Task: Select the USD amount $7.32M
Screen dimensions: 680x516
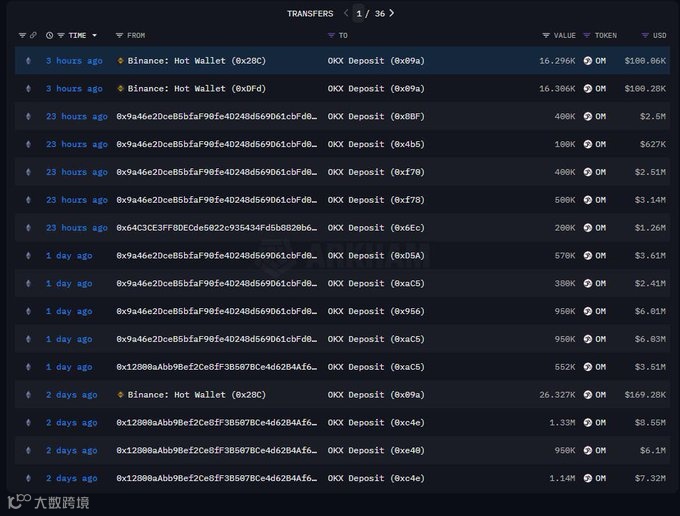Action: pos(650,478)
